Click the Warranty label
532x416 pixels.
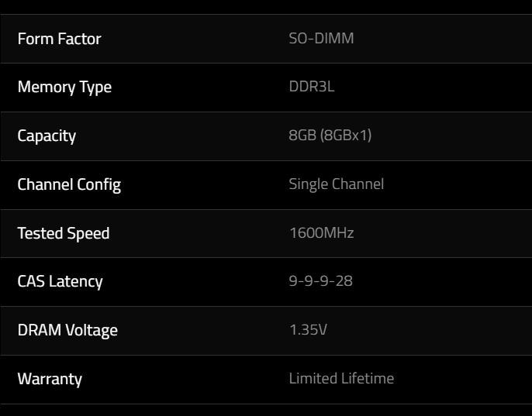(x=50, y=379)
